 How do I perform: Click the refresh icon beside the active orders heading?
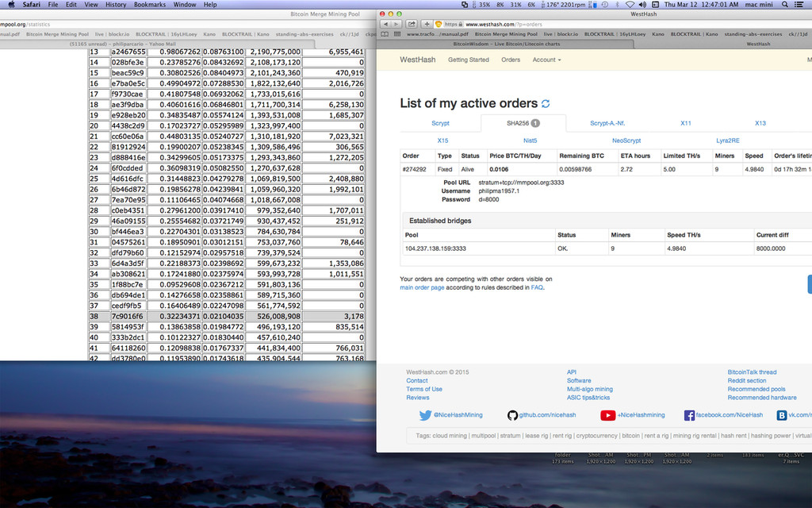[546, 104]
